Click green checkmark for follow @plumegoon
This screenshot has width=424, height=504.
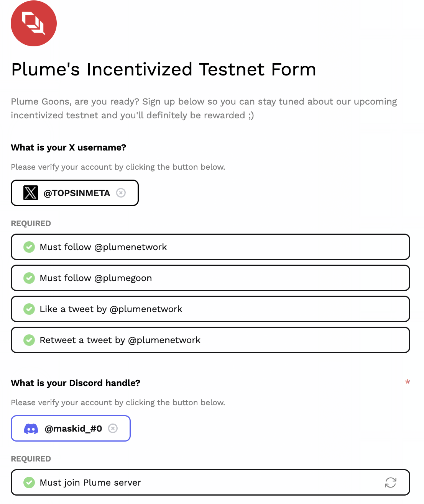point(29,278)
